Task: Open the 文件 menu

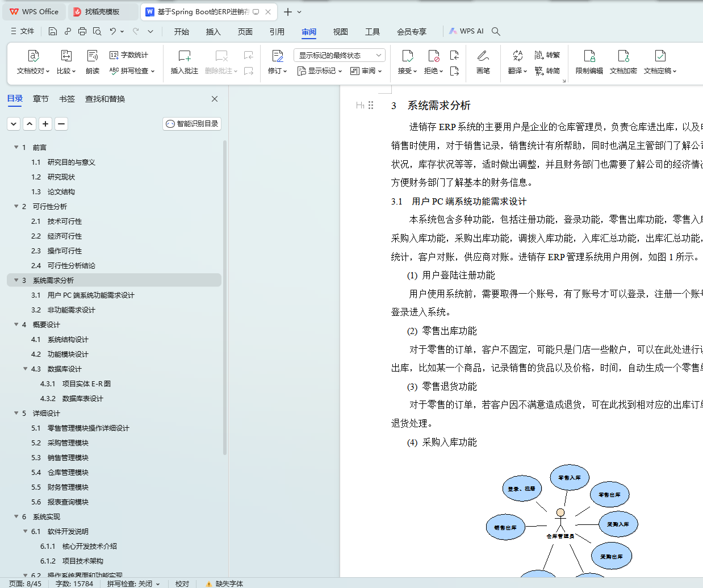Action: click(x=23, y=31)
